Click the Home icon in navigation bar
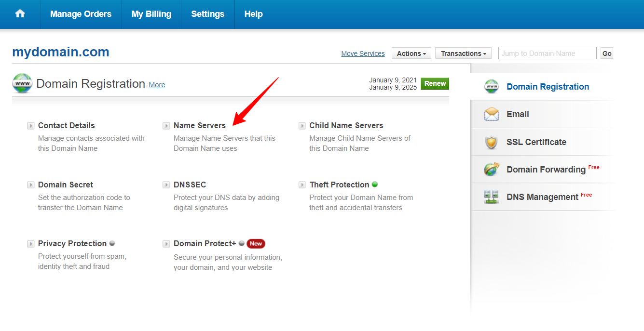 click(20, 14)
